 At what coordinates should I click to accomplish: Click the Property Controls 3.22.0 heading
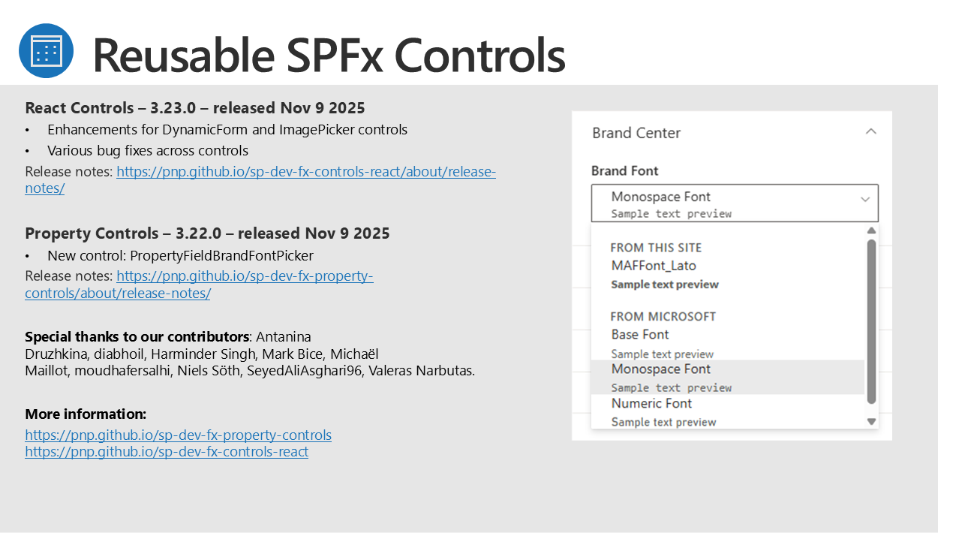click(x=207, y=233)
